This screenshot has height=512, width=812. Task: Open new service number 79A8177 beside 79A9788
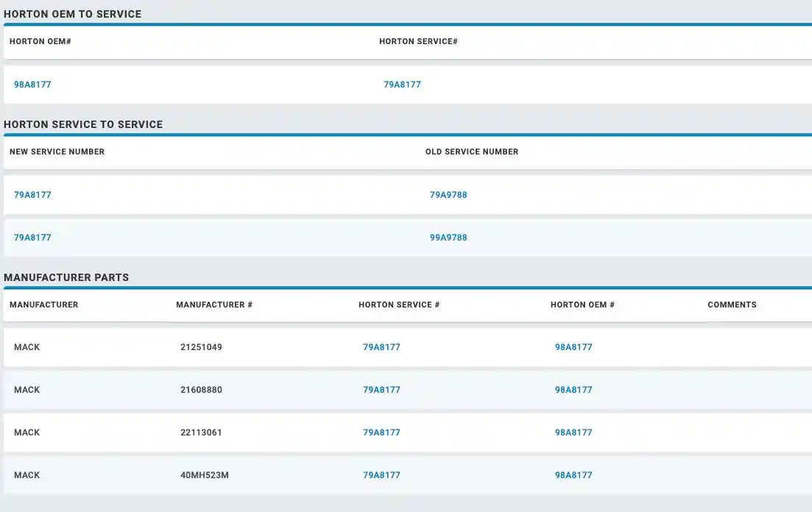point(32,195)
